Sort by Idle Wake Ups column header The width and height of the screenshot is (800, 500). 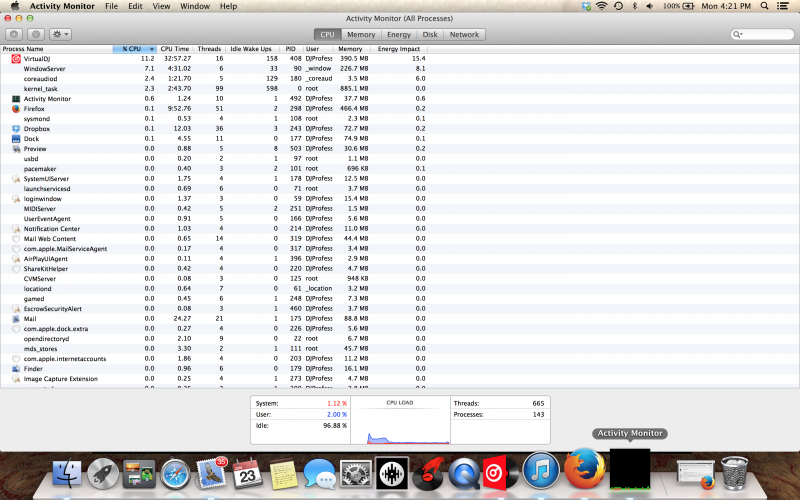click(x=251, y=49)
